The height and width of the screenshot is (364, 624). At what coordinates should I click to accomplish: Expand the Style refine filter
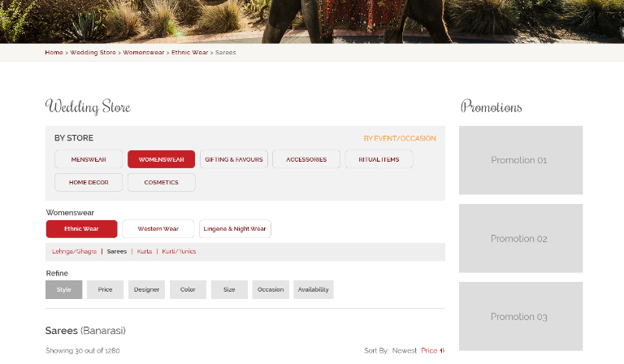click(x=63, y=289)
